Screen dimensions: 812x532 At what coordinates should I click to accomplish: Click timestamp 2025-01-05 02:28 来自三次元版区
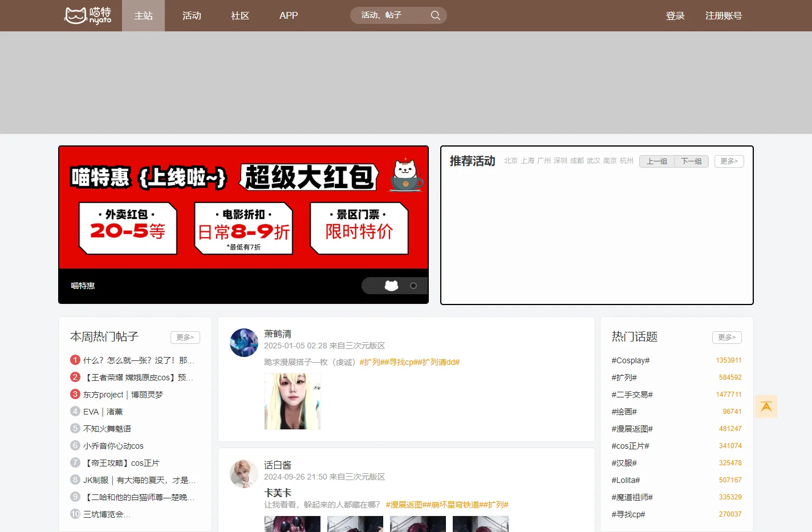pyautogui.click(x=324, y=346)
